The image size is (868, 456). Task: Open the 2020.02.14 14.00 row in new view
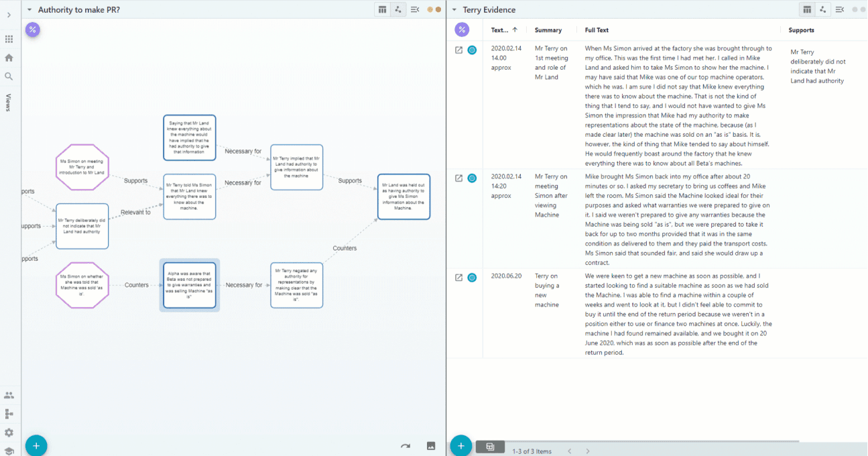pos(459,50)
